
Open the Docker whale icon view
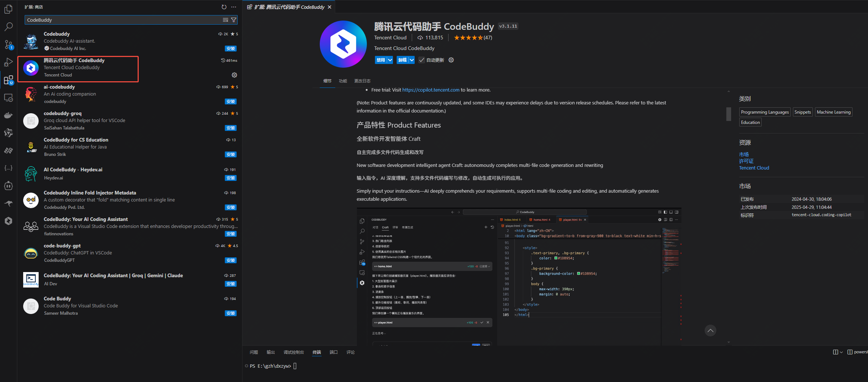tap(8, 115)
